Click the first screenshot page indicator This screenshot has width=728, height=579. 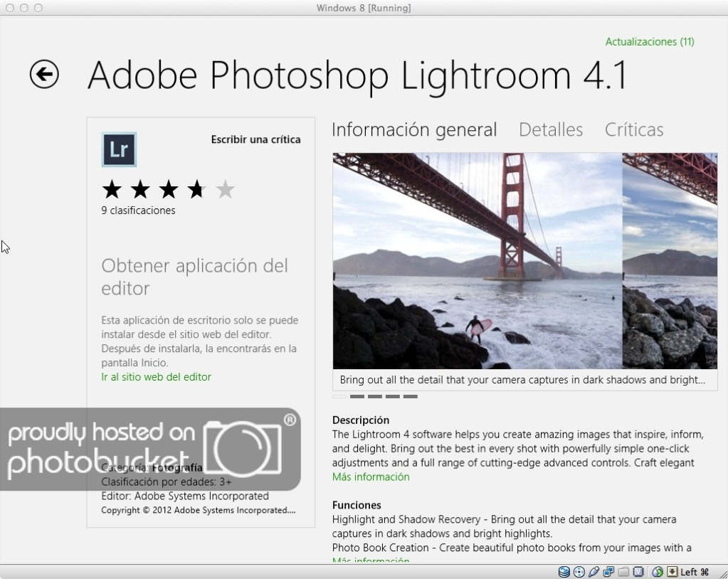[339, 397]
